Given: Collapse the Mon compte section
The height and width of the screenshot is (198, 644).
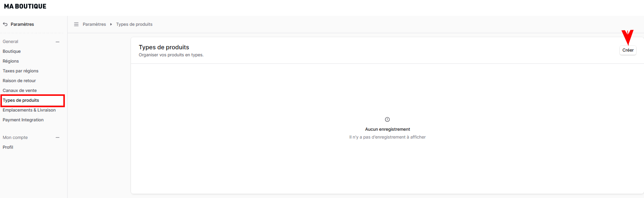Looking at the screenshot, I should tap(57, 138).
